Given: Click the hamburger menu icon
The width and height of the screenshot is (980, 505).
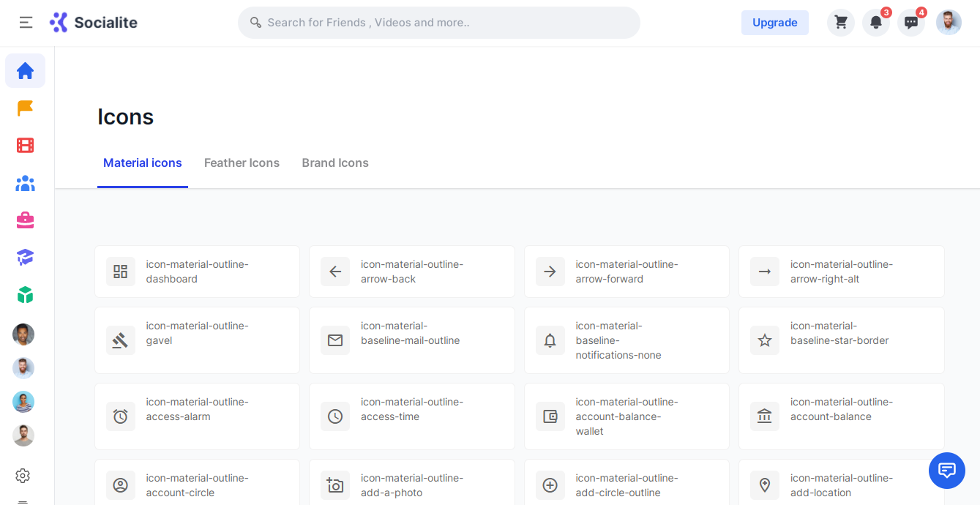Looking at the screenshot, I should [26, 23].
